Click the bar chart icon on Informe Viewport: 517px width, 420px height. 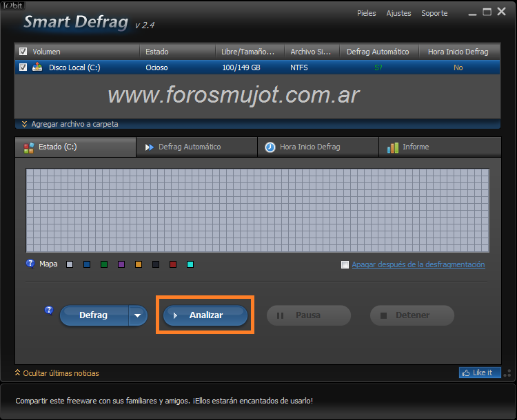tap(393, 147)
